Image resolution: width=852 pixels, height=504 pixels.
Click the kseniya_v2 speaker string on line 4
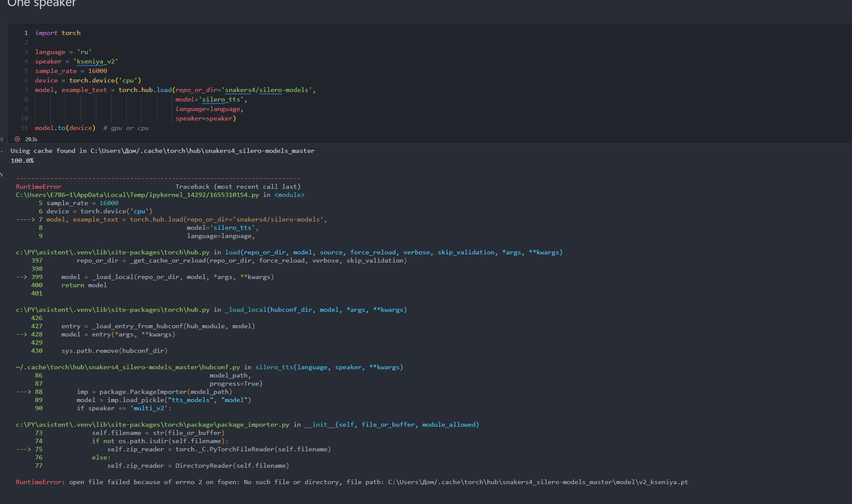tap(96, 61)
